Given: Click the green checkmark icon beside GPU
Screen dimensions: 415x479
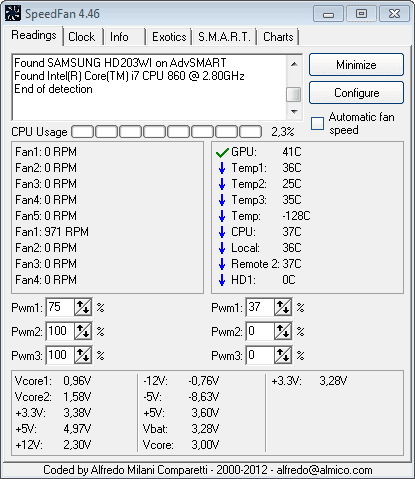Looking at the screenshot, I should click(x=222, y=153).
